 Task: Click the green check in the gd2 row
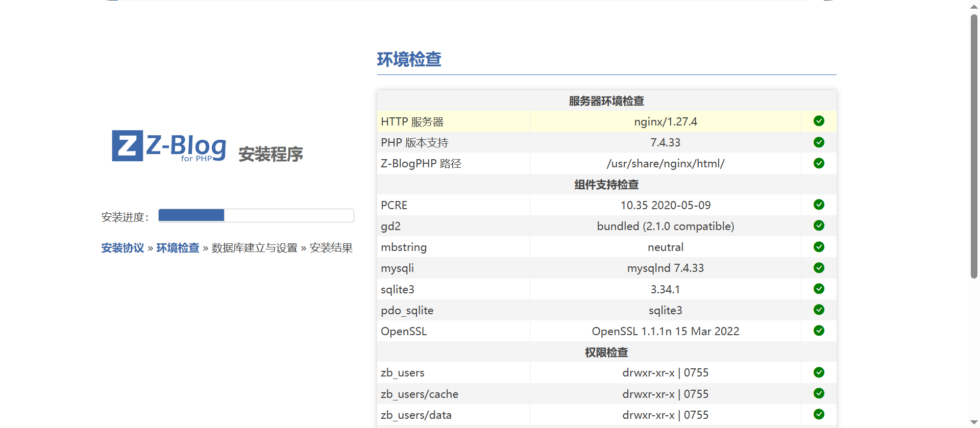click(819, 225)
